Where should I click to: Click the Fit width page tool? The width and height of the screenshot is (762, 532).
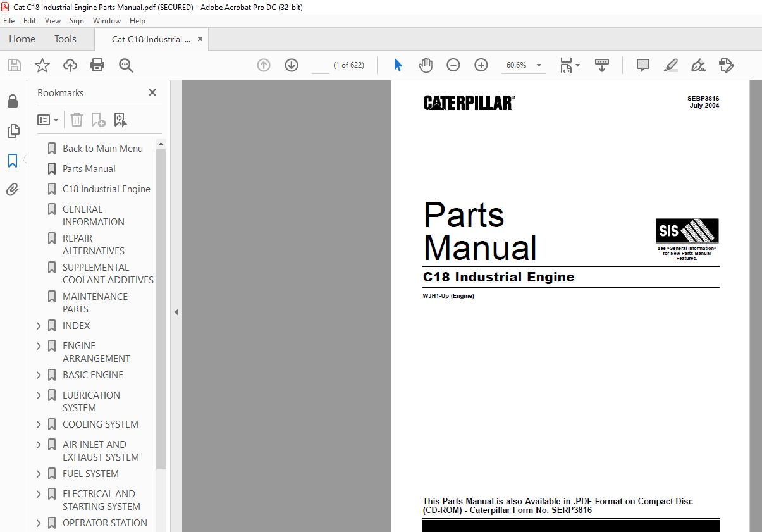[x=566, y=65]
